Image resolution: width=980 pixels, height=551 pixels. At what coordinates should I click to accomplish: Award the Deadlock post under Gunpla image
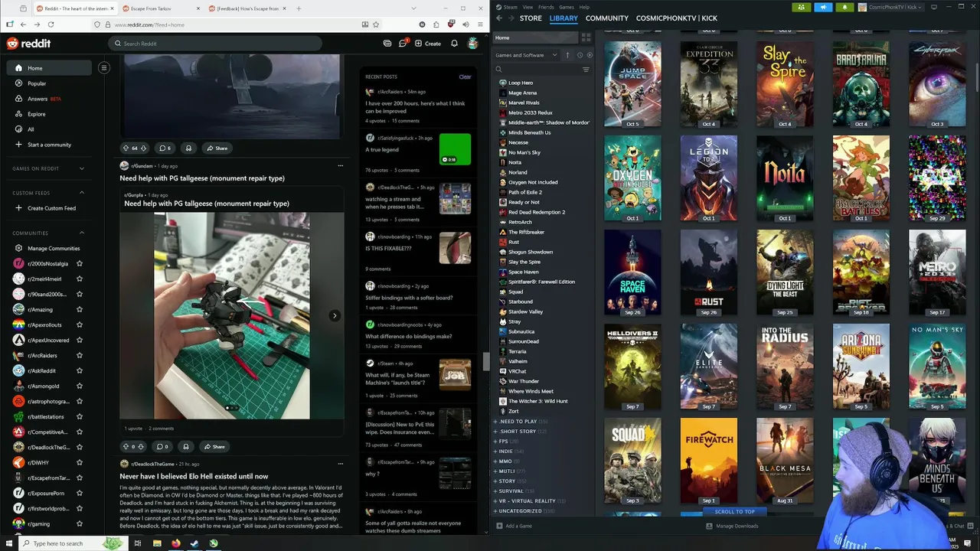(185, 446)
